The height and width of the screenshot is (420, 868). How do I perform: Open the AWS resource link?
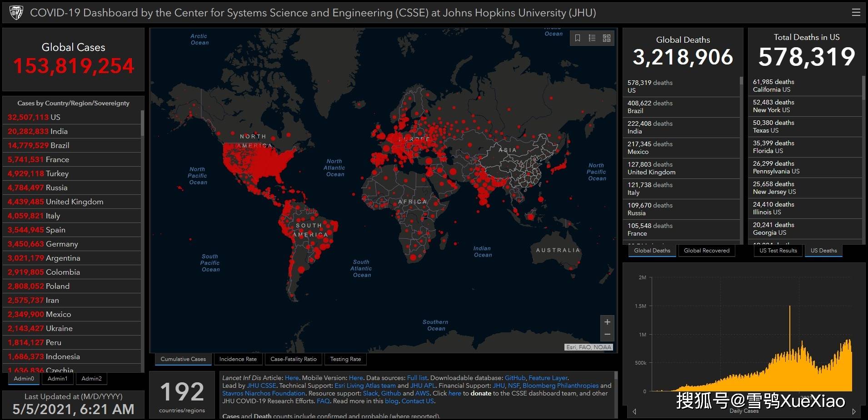(422, 393)
